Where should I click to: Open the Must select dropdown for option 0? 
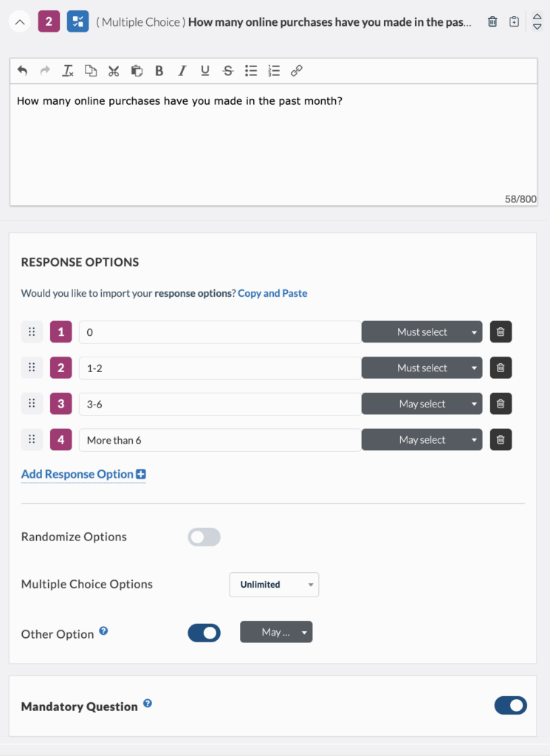pyautogui.click(x=422, y=332)
